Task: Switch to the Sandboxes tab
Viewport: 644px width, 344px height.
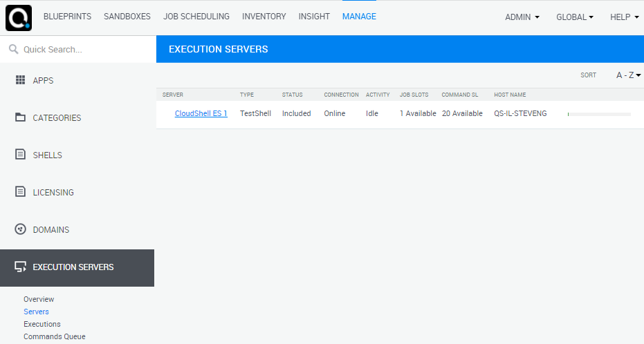Action: pos(127,17)
